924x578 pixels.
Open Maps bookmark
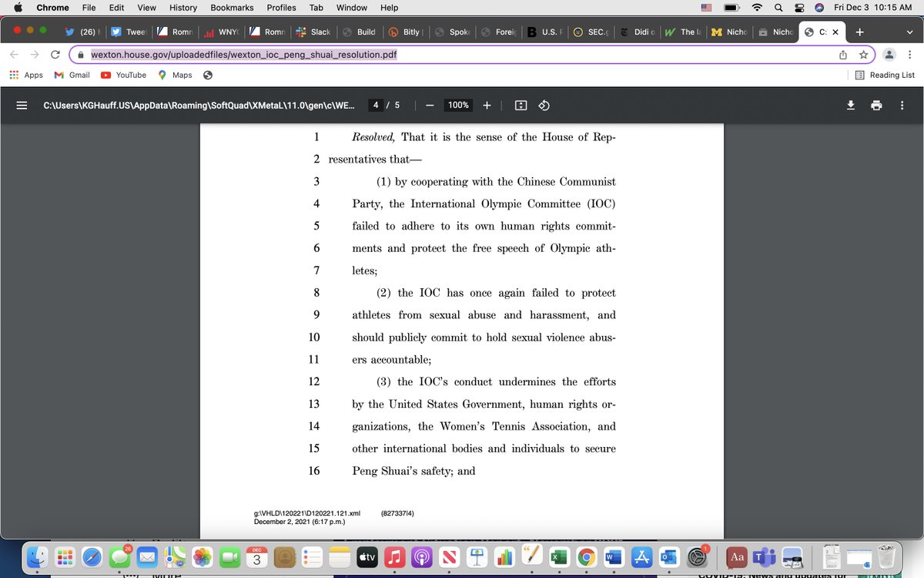coord(175,75)
